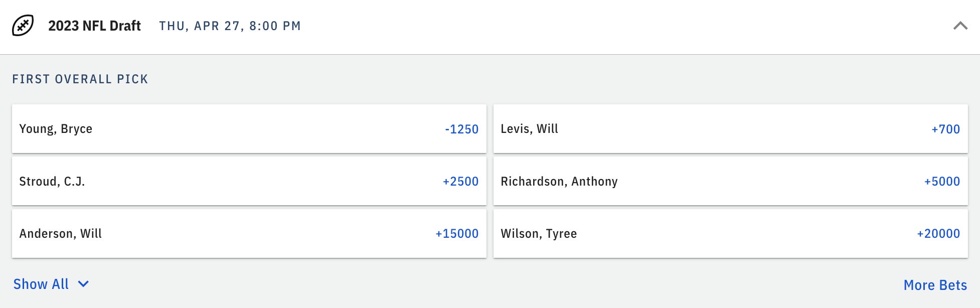Open the More Bets link
The height and width of the screenshot is (308, 980).
[935, 285]
